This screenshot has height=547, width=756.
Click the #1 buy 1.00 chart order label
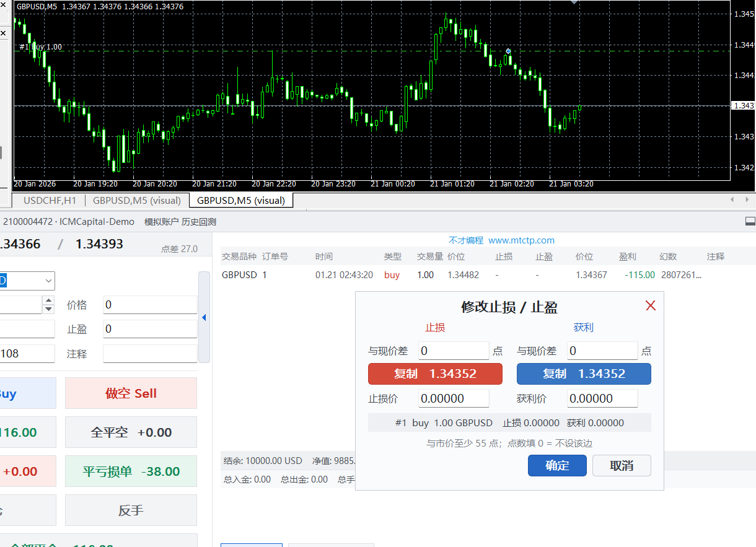(40, 47)
